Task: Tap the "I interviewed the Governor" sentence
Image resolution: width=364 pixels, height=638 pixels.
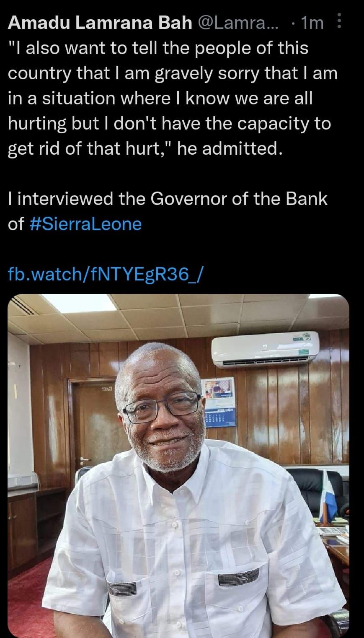Action: coord(168,211)
